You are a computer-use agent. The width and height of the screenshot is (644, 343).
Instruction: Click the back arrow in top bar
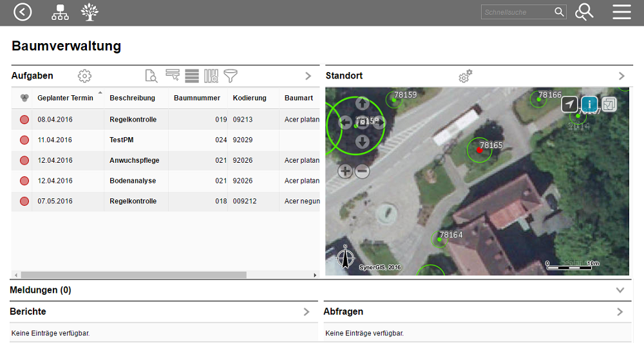[x=23, y=12]
